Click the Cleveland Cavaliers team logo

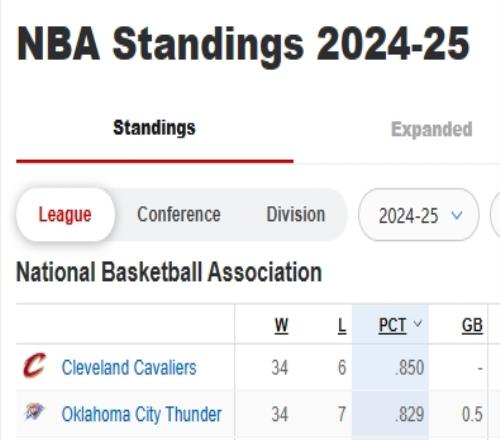point(34,365)
